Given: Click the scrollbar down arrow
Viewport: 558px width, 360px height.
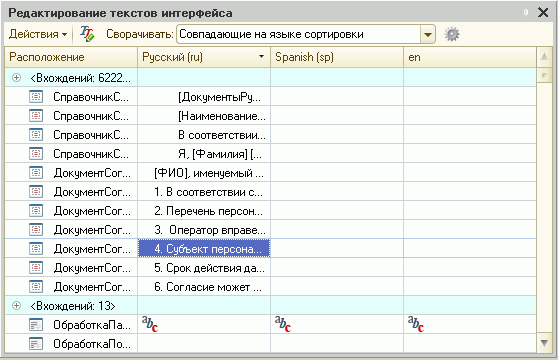Looking at the screenshot, I should [544, 343].
